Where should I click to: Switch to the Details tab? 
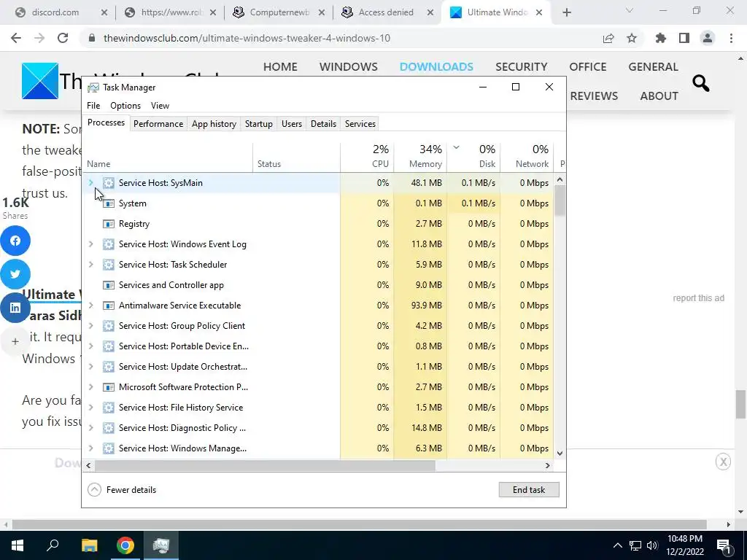(x=323, y=124)
